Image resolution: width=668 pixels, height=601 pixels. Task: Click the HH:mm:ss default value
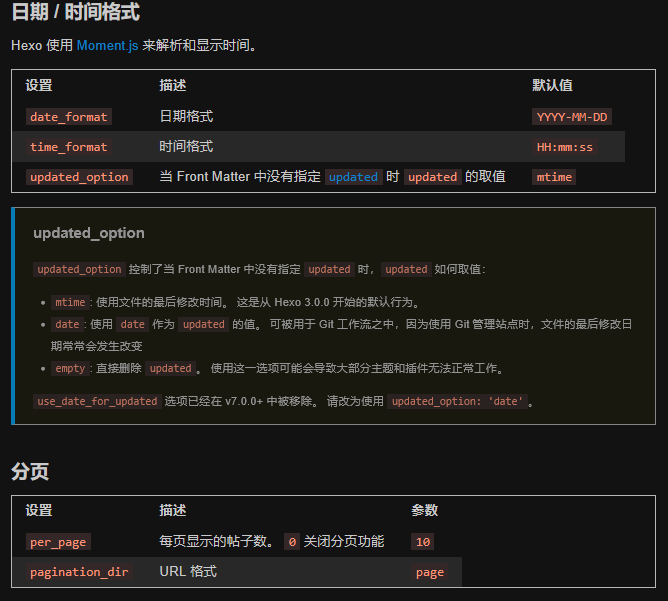tap(564, 147)
